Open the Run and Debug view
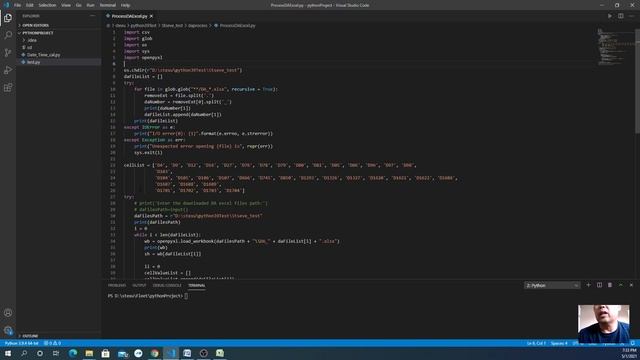 click(x=8, y=70)
